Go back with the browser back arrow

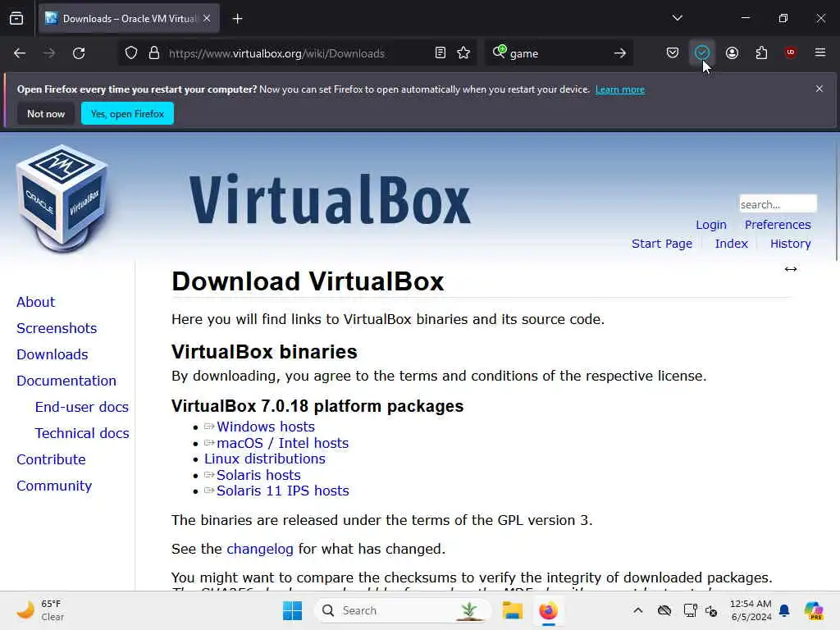pos(20,53)
